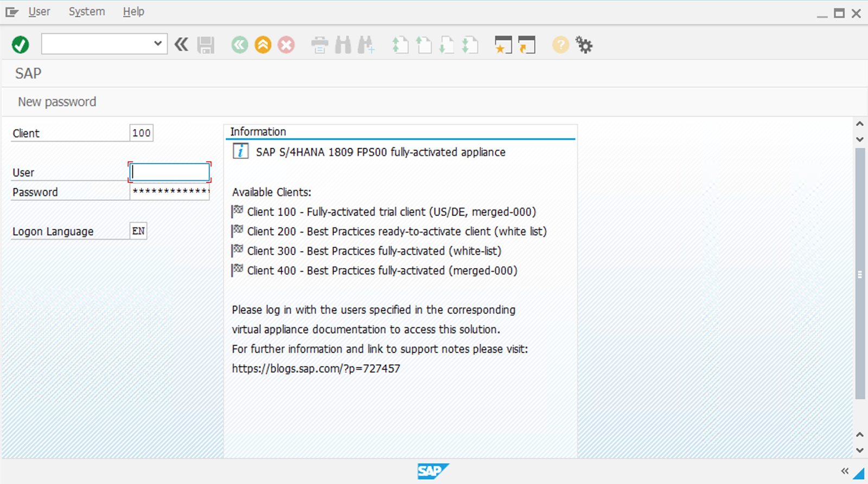Click the flag icon beside Client 300
Image resolution: width=868 pixels, height=484 pixels.
(237, 250)
